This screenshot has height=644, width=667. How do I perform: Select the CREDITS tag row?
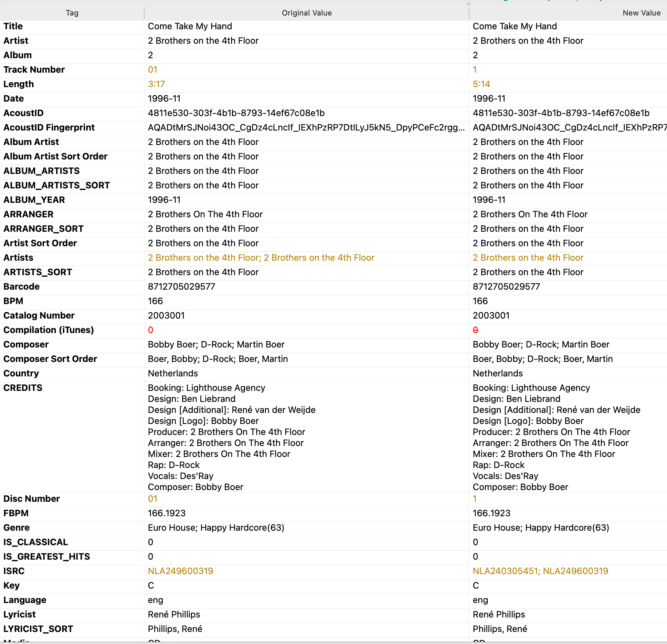[23, 388]
